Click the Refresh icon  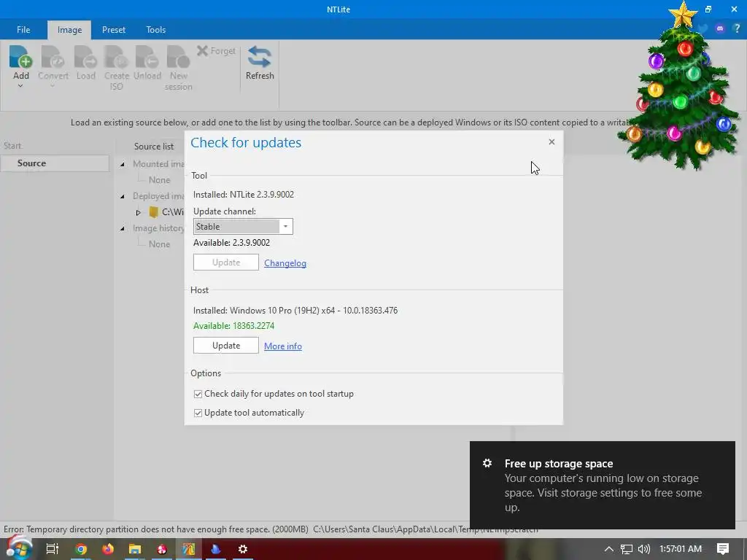(x=259, y=57)
